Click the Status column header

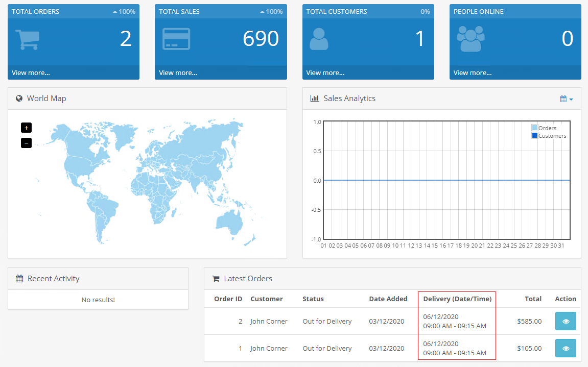click(313, 299)
